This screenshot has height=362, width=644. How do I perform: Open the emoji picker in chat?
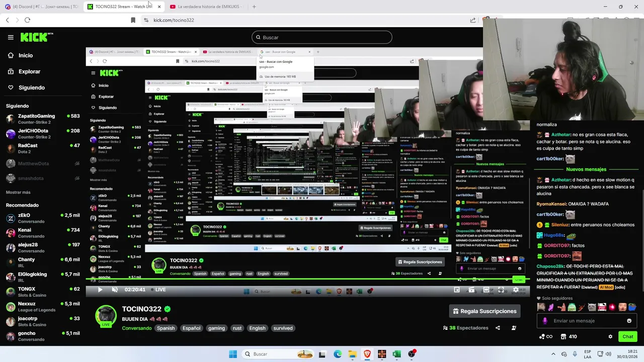629,321
